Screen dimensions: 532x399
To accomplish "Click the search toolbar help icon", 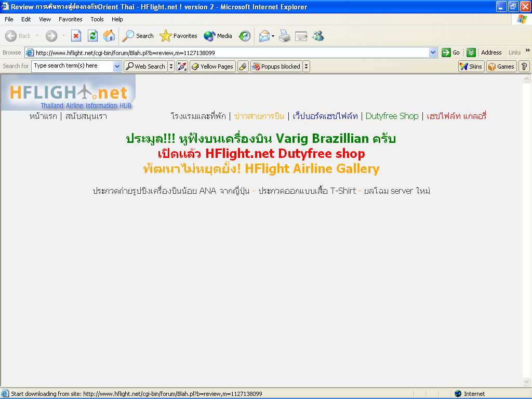I will (524, 66).
